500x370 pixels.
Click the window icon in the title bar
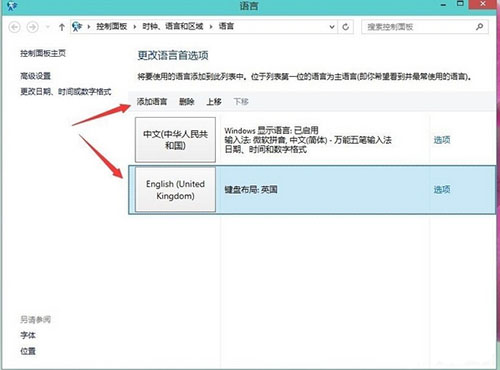tap(12, 5)
